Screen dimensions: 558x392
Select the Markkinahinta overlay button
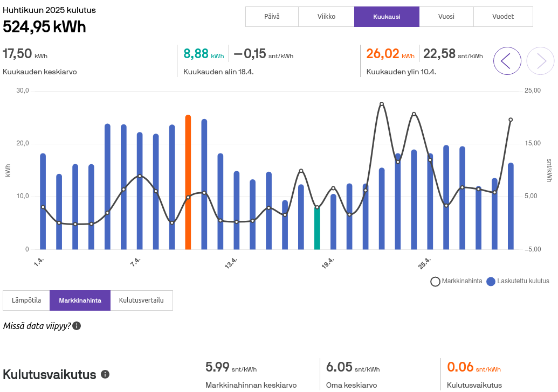(x=80, y=300)
